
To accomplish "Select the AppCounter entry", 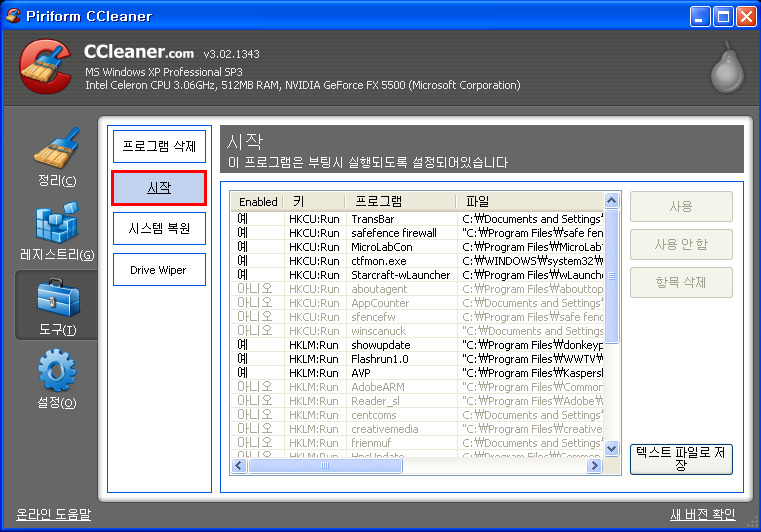I will pyautogui.click(x=417, y=303).
